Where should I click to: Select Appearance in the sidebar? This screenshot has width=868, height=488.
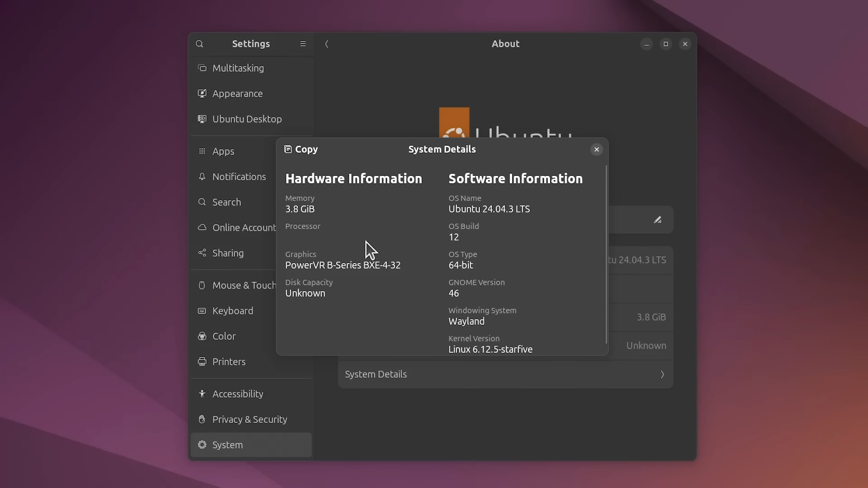(x=237, y=94)
